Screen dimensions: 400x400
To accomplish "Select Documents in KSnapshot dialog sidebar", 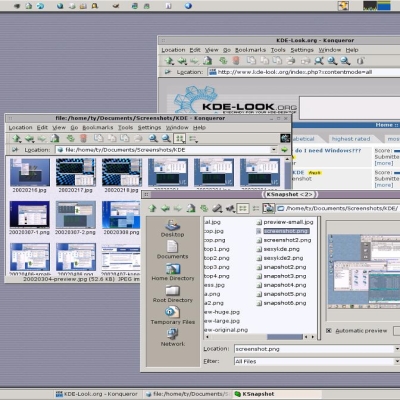I will [x=172, y=250].
